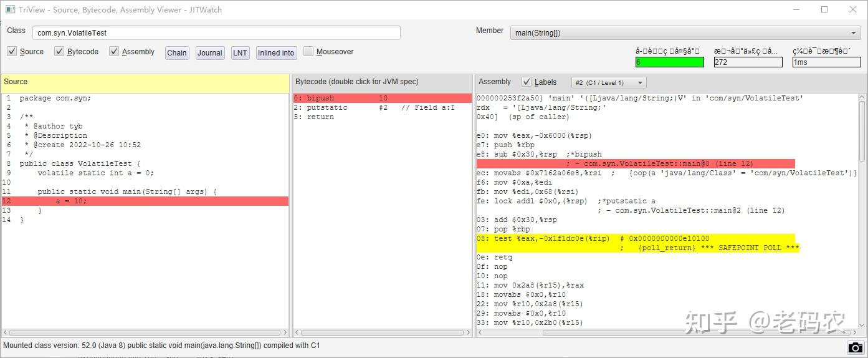Click the green bar showing value 6
Viewport: 868px width, 358px height.
(x=669, y=62)
